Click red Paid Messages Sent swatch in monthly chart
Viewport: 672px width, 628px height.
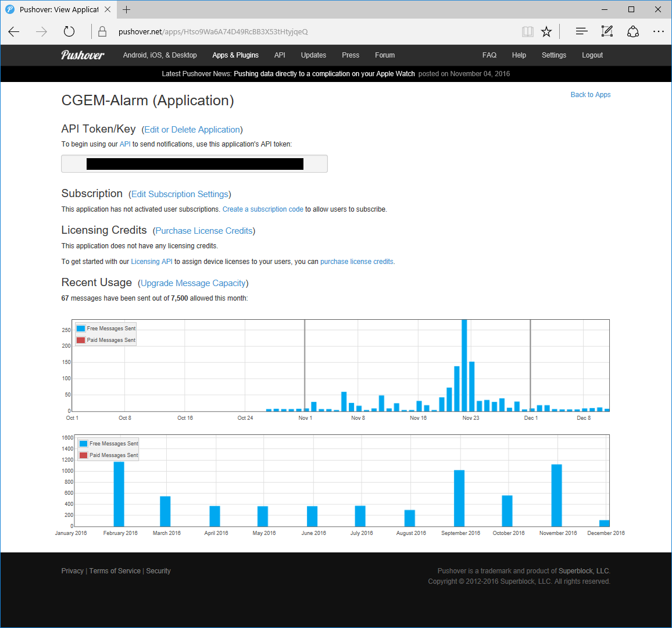[84, 455]
